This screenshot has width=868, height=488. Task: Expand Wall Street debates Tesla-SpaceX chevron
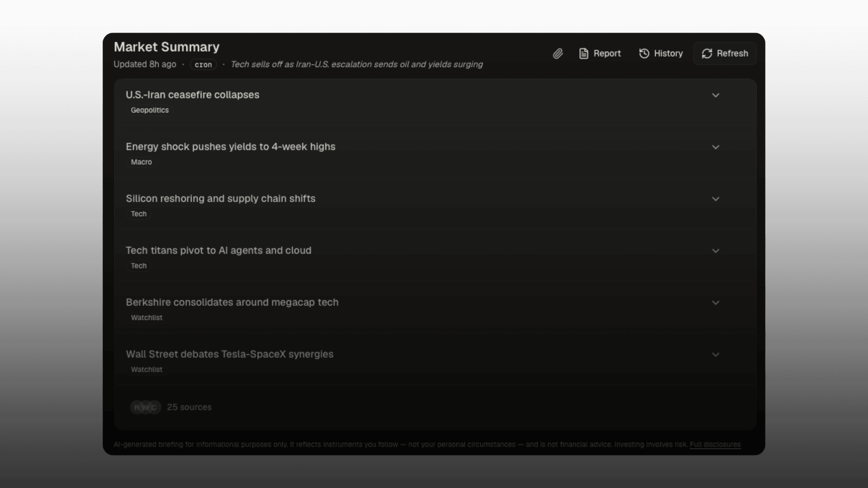click(715, 355)
